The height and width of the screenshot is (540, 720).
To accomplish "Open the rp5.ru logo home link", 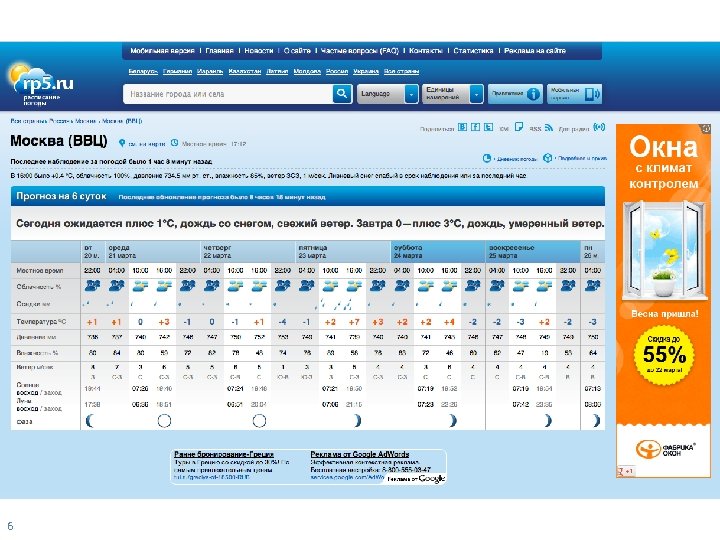I will click(x=41, y=85).
